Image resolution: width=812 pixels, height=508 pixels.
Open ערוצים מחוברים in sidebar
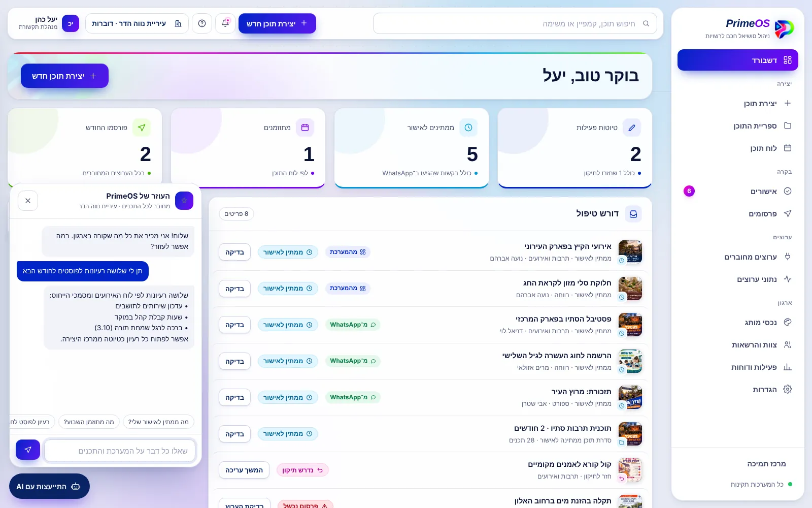[738, 257]
